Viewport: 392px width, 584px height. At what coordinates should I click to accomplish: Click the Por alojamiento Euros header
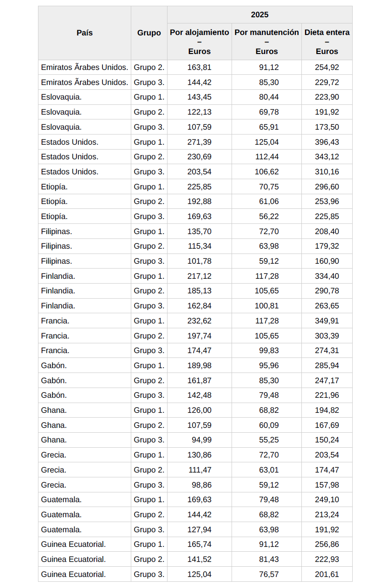click(x=199, y=42)
